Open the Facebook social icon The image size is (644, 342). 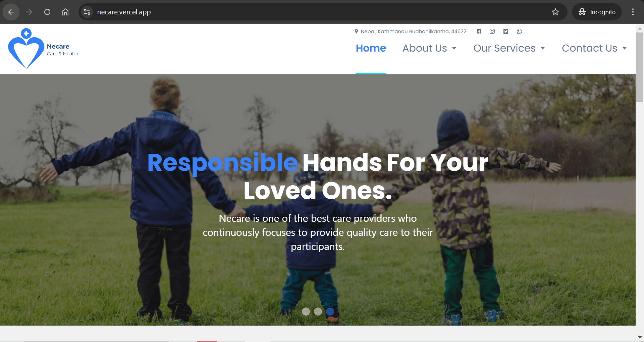[x=479, y=31]
